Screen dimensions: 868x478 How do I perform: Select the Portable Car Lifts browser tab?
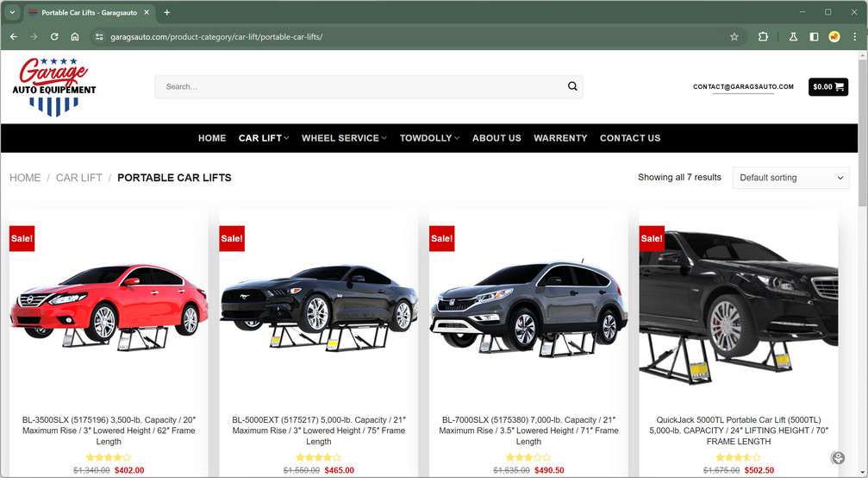(89, 12)
